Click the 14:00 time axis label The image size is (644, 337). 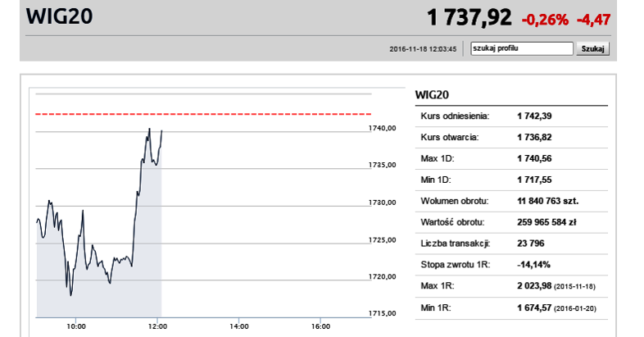tap(239, 326)
